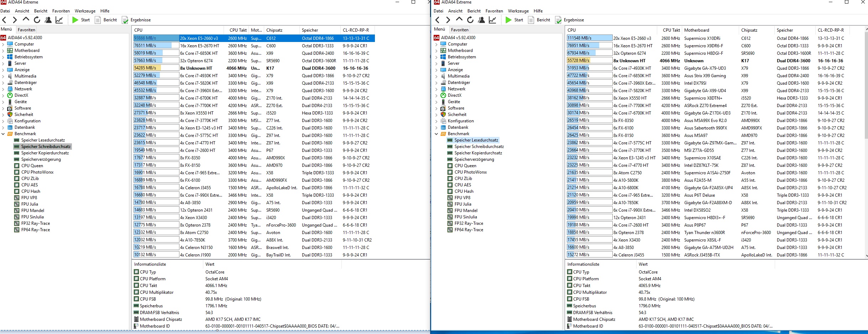Open the Datei menu in left window

pyautogui.click(x=5, y=11)
